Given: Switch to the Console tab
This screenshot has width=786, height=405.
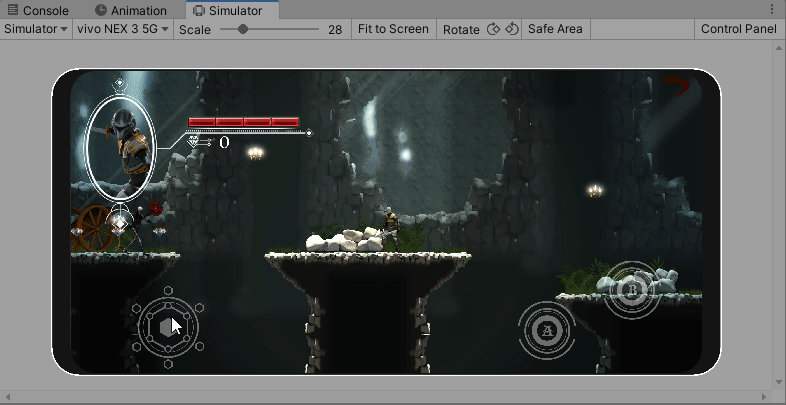Looking at the screenshot, I should coord(38,10).
